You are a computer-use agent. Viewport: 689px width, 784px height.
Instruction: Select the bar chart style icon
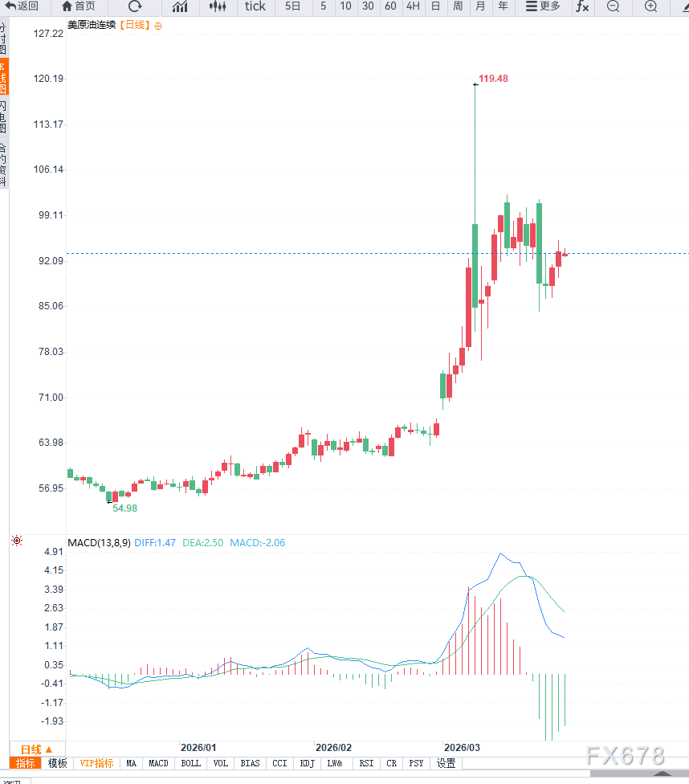(x=180, y=6)
